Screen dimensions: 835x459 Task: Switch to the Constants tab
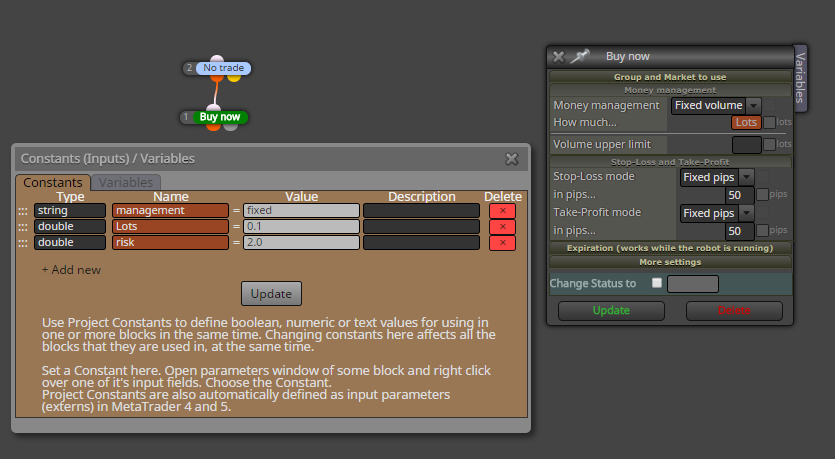(x=53, y=183)
